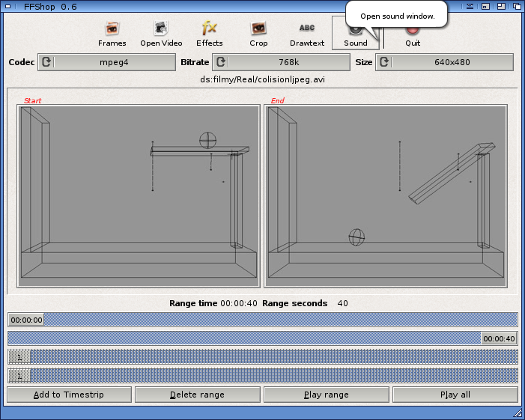
Task: Select the End frame preview thumbnail
Action: (386, 196)
